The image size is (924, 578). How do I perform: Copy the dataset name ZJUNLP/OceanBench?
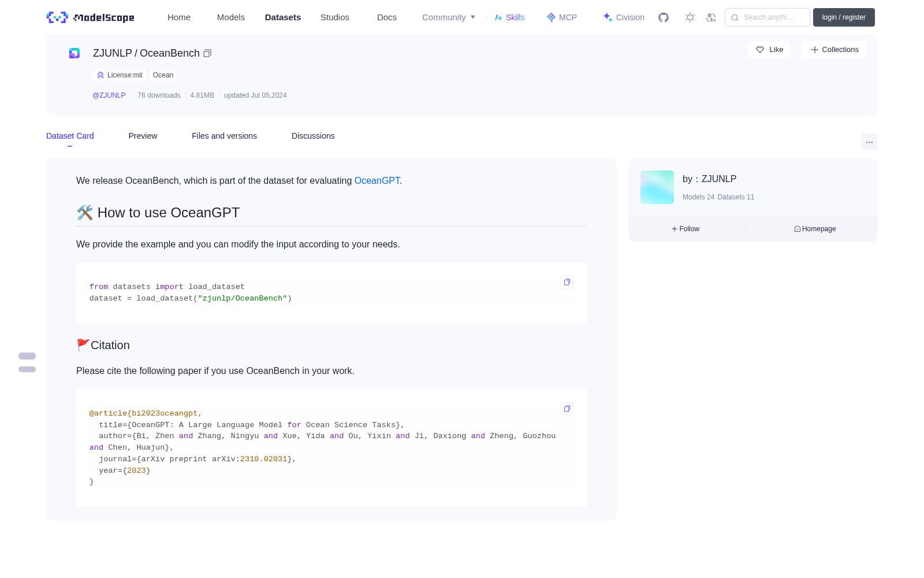207,53
